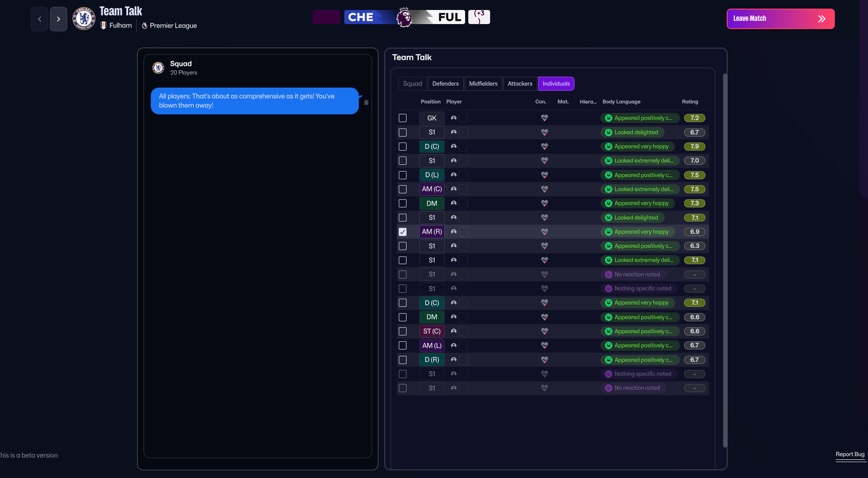The image size is (868, 478).
Task: Click the Chelsea club crest in the header
Action: coord(84,19)
